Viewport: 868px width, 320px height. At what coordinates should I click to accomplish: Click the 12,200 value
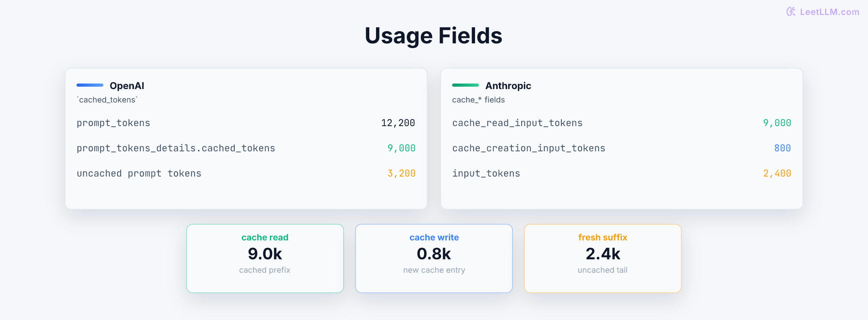[x=398, y=123]
